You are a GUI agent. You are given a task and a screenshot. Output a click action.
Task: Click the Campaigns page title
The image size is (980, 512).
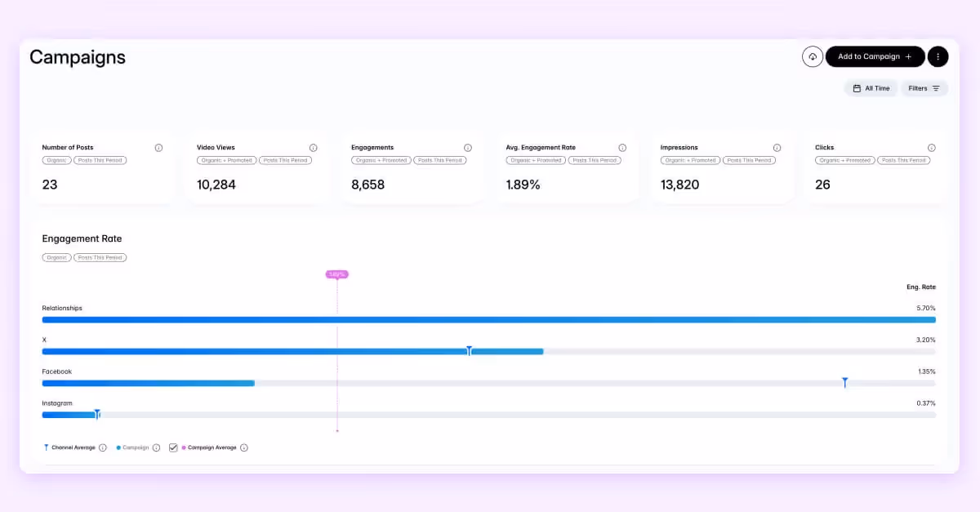pyautogui.click(x=78, y=57)
